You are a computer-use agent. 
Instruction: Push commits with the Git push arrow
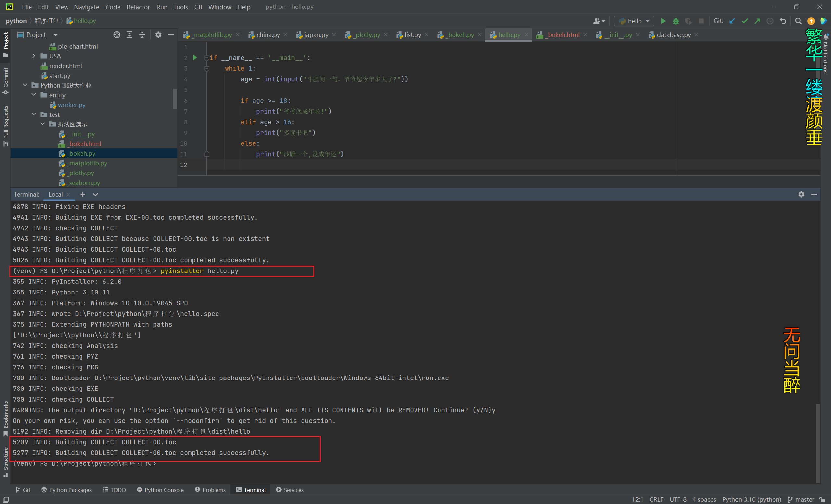pos(757,21)
